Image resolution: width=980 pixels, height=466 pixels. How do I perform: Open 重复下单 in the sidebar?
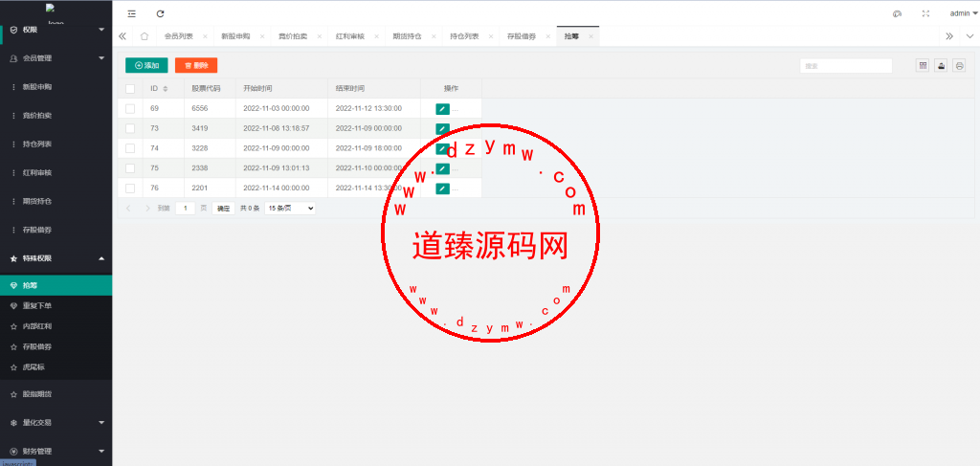(x=56, y=306)
